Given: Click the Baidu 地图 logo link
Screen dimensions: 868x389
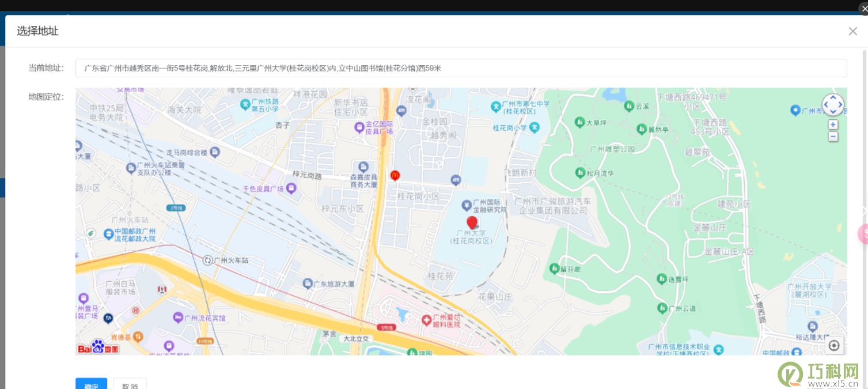Looking at the screenshot, I should pos(98,347).
